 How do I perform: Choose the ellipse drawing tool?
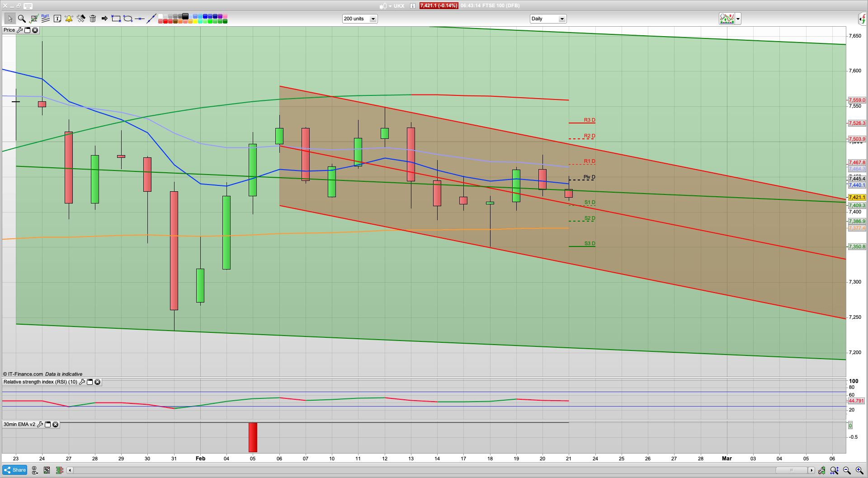[x=128, y=19]
